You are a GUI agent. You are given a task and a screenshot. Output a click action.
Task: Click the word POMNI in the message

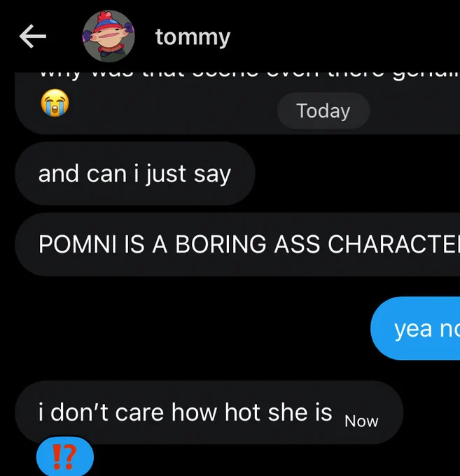pos(78,244)
